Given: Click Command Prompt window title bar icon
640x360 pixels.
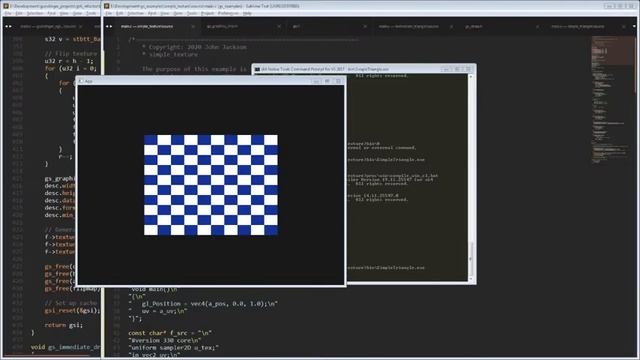Looking at the screenshot, I should (x=257, y=69).
